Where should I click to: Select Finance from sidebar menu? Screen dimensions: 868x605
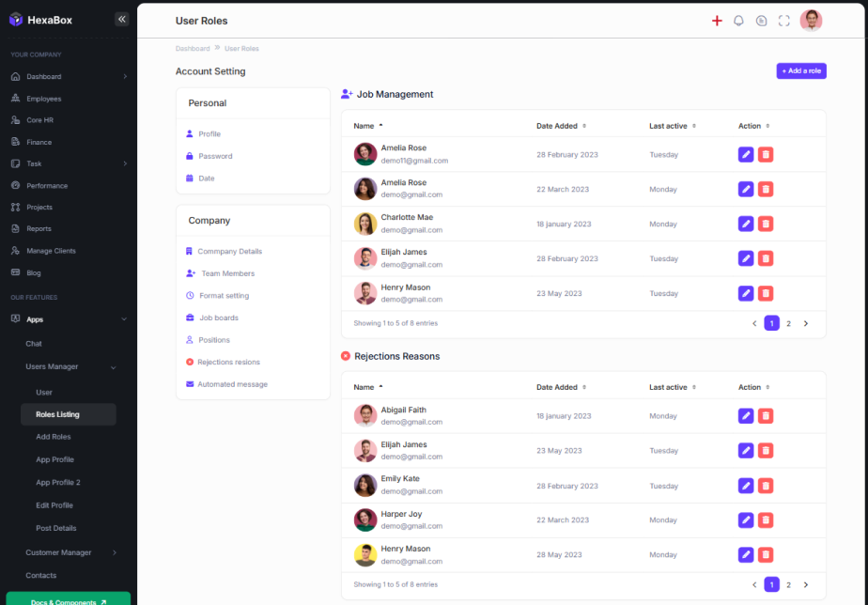click(x=39, y=142)
